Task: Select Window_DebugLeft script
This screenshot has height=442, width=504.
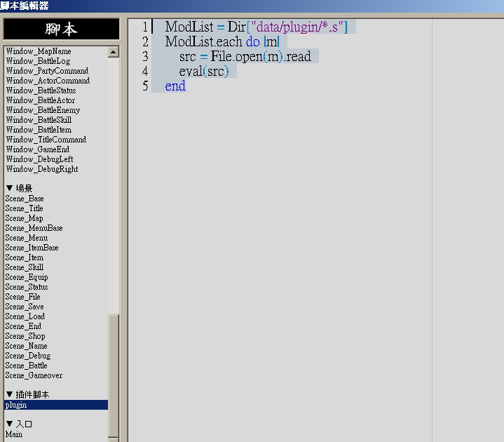Action: coord(39,159)
